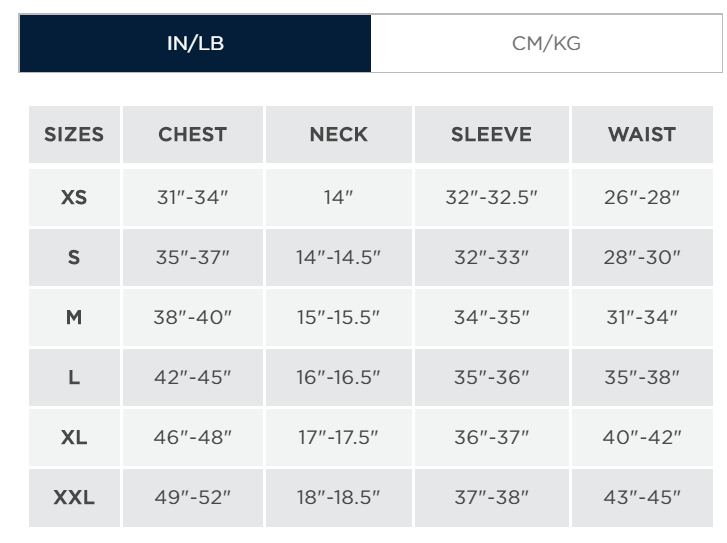Select the XXL size row label
This screenshot has height=543, width=727.
[x=74, y=497]
